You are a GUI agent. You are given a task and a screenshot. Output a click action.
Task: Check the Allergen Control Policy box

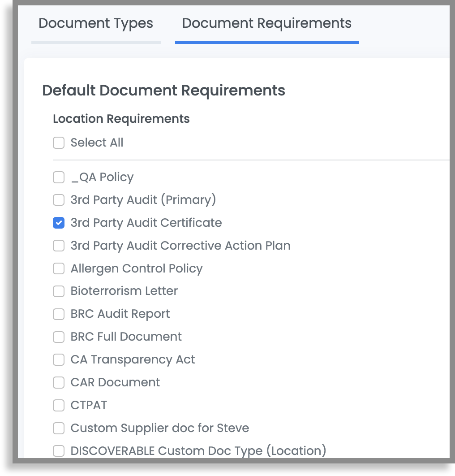(x=58, y=268)
